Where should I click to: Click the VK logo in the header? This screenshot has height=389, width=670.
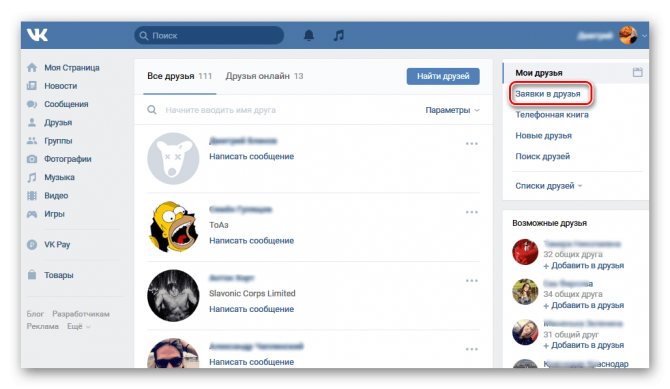[37, 35]
